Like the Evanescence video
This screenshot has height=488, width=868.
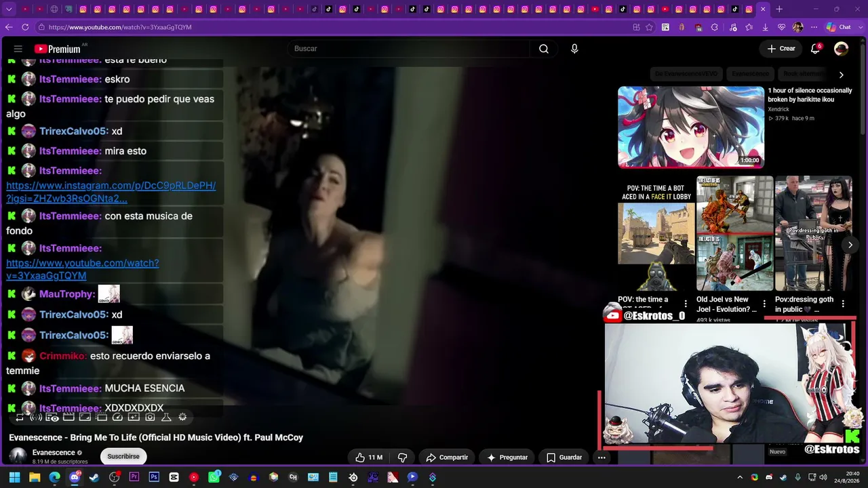point(369,457)
